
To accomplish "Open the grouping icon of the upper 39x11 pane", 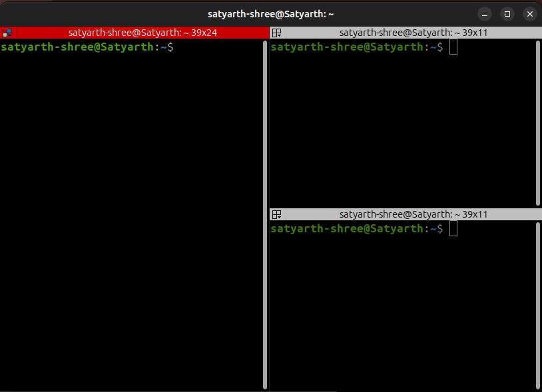I will [x=277, y=33].
